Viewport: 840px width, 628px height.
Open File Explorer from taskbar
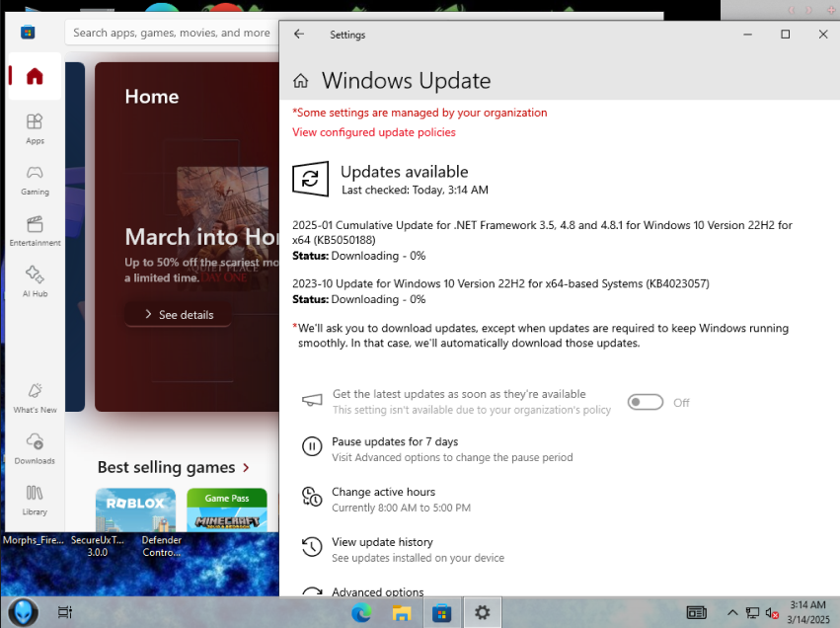402,612
